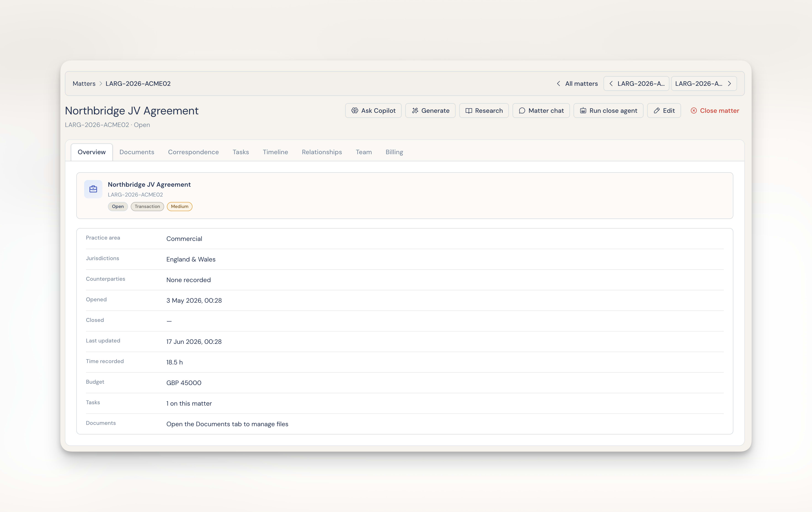Click LARG-2026-ACME02 inside the matter card
The image size is (812, 512).
click(135, 195)
